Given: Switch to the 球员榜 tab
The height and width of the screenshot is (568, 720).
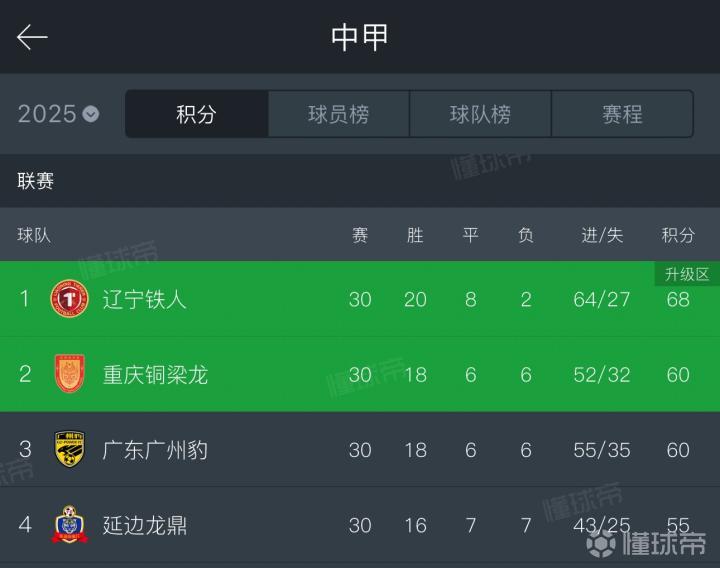Looking at the screenshot, I should click(338, 114).
